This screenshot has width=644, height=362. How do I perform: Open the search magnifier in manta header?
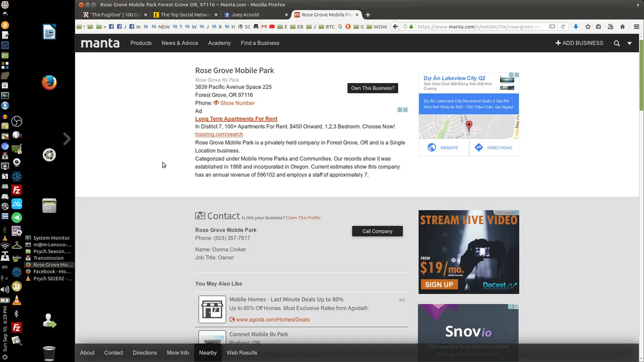616,43
